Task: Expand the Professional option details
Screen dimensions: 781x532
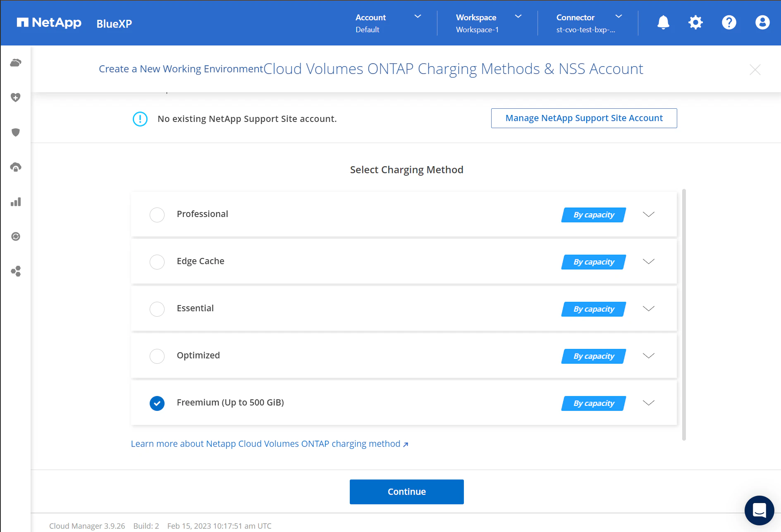Action: click(649, 214)
